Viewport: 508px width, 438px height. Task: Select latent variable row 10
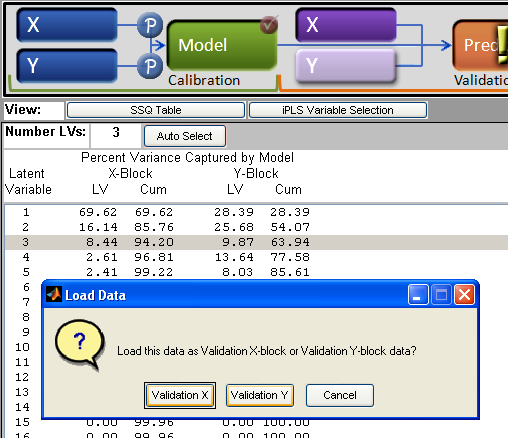point(22,347)
